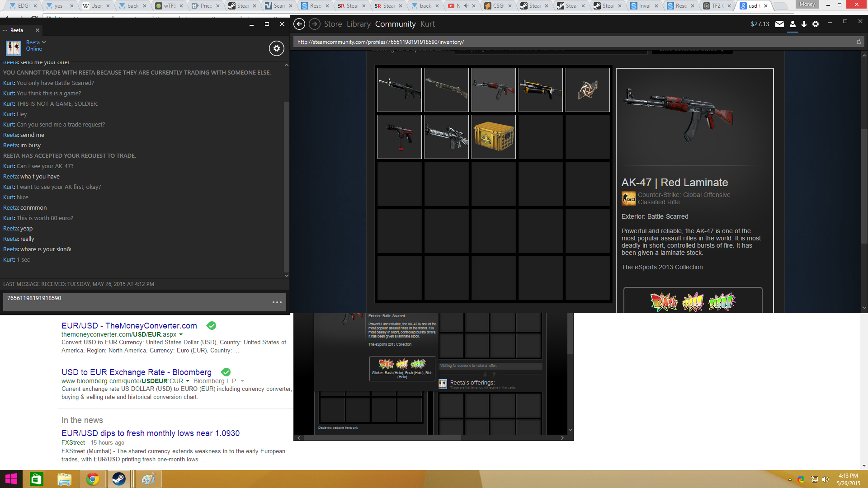868x488 pixels.
Task: Click the Steam back navigation arrow
Action: point(299,24)
